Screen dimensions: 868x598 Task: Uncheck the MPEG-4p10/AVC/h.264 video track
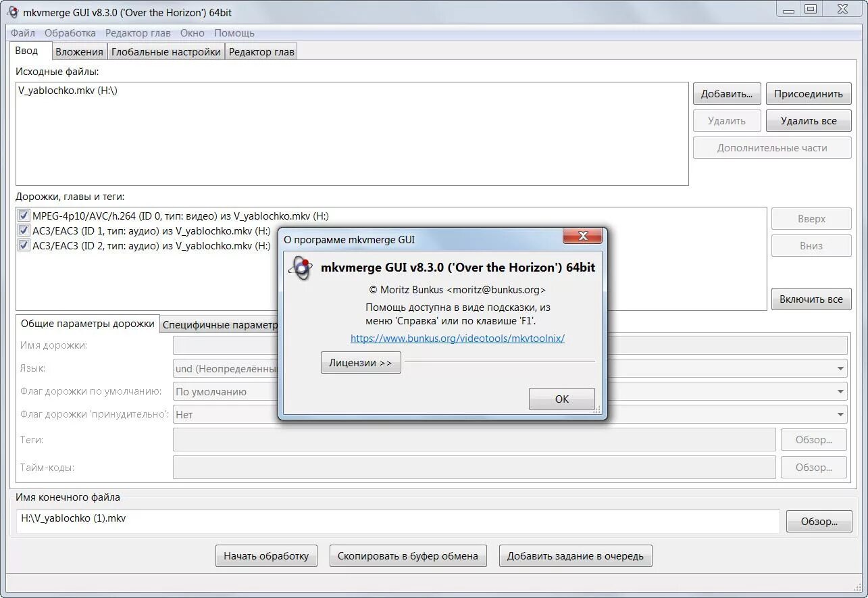point(24,216)
